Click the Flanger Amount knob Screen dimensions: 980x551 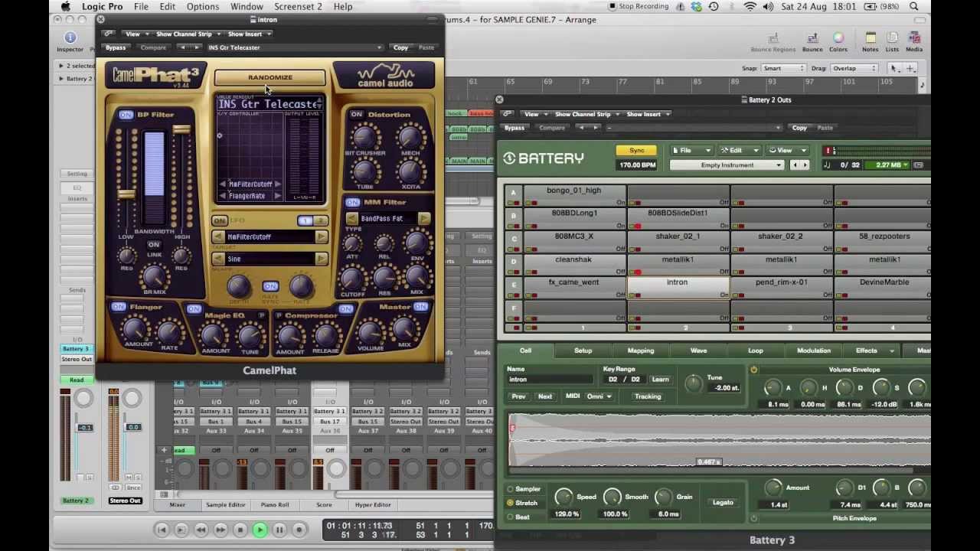(135, 330)
